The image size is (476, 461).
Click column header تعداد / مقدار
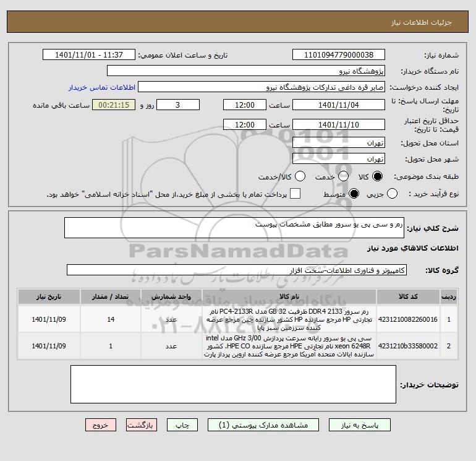111,297
